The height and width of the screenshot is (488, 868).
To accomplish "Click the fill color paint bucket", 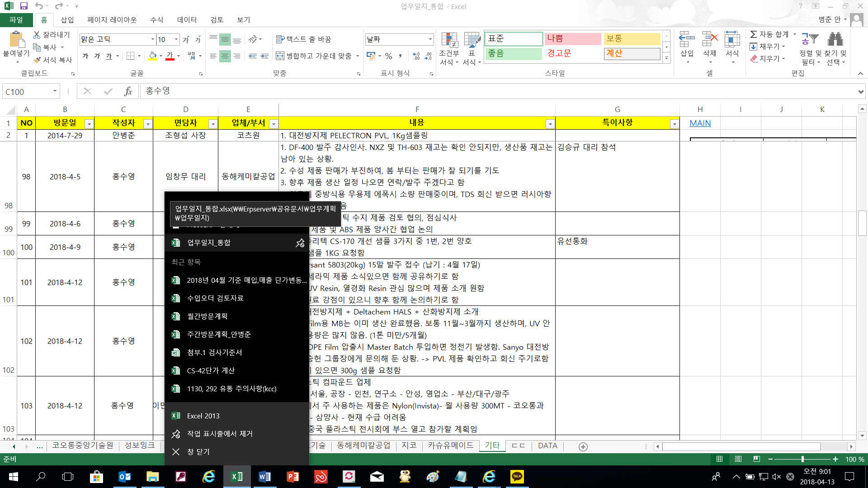I will tap(153, 56).
